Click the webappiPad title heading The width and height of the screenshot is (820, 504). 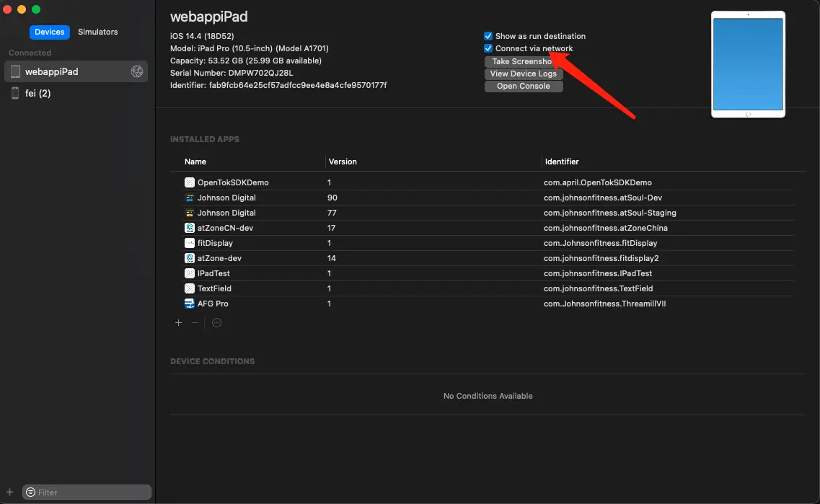click(x=208, y=17)
